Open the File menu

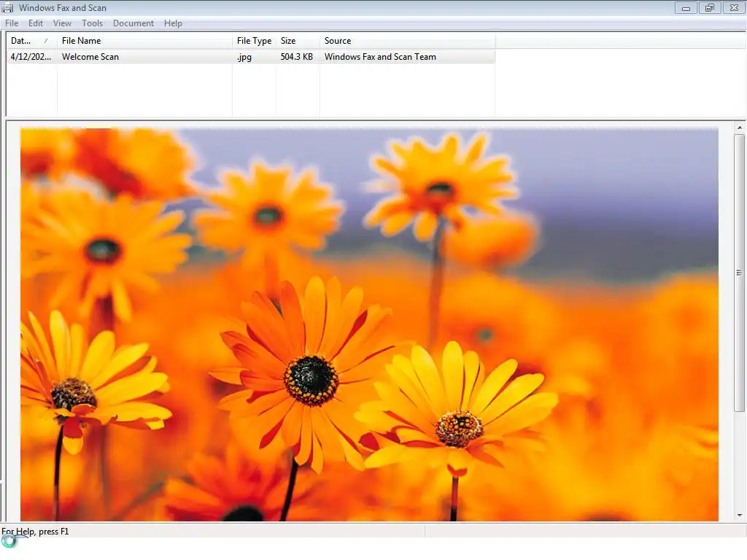12,23
